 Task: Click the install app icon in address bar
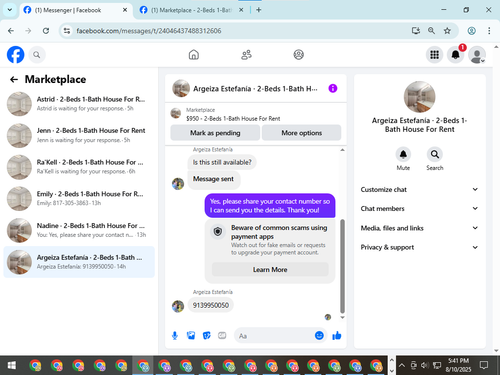click(x=416, y=31)
